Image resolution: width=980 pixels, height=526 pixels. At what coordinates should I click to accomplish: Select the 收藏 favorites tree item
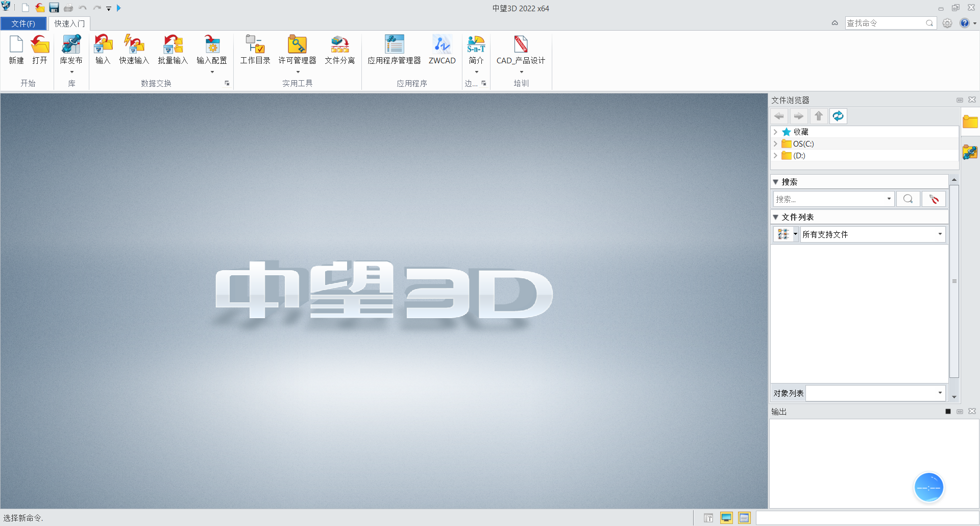[x=800, y=132]
